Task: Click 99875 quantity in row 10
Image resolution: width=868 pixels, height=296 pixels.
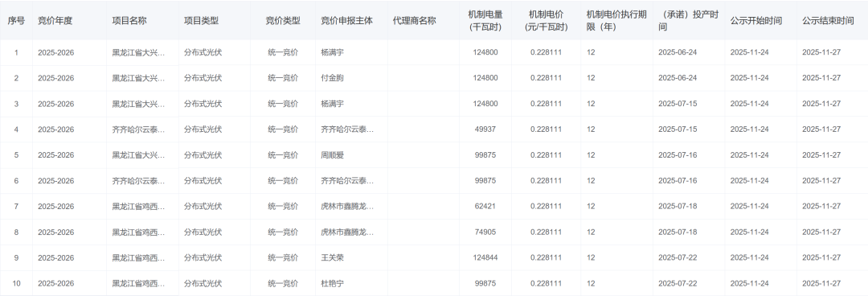Action: click(x=485, y=283)
